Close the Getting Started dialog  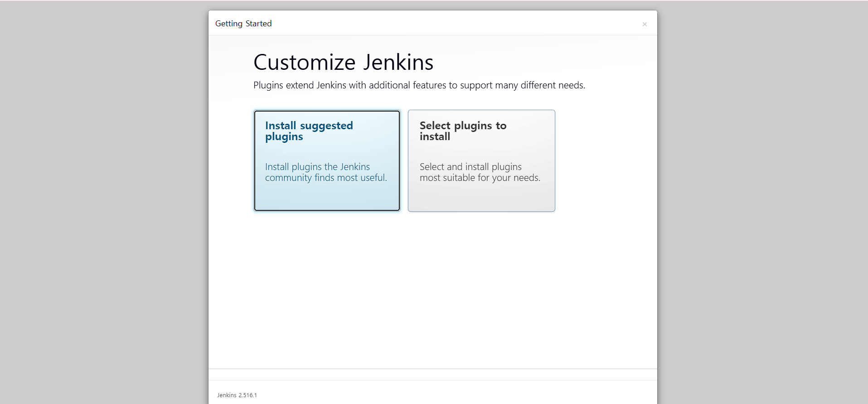[x=645, y=24]
